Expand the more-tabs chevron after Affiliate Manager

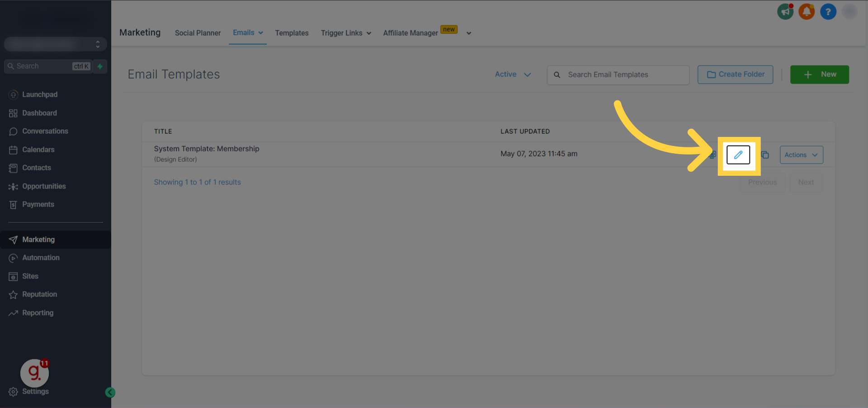coord(469,33)
